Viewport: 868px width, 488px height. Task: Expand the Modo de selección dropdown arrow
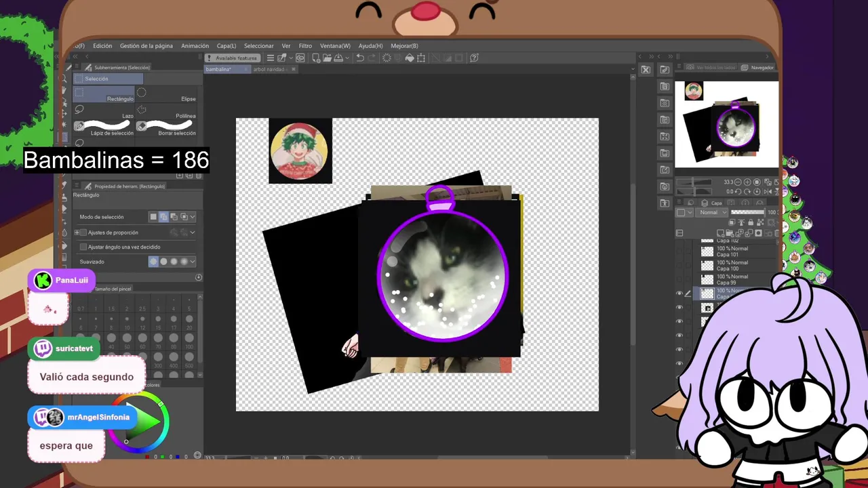tap(193, 217)
